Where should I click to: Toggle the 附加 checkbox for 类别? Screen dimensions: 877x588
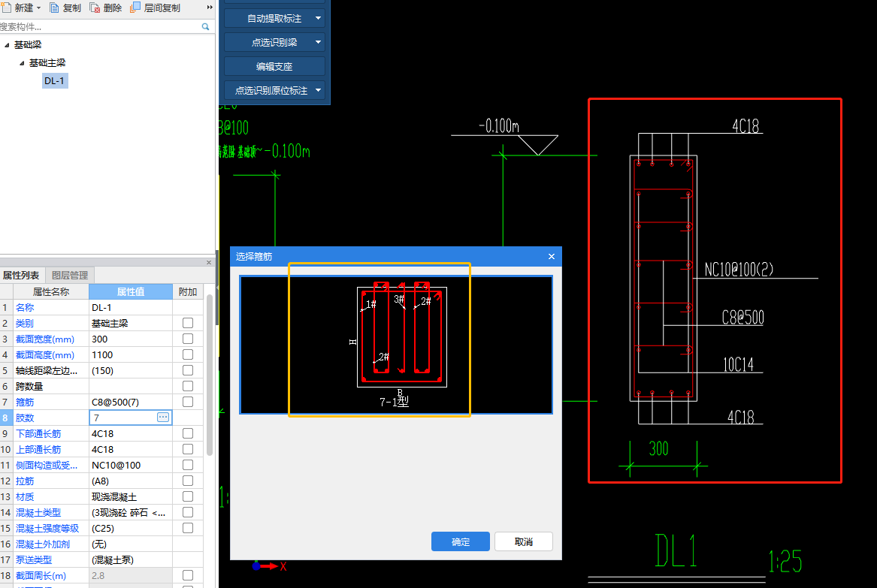pos(188,323)
